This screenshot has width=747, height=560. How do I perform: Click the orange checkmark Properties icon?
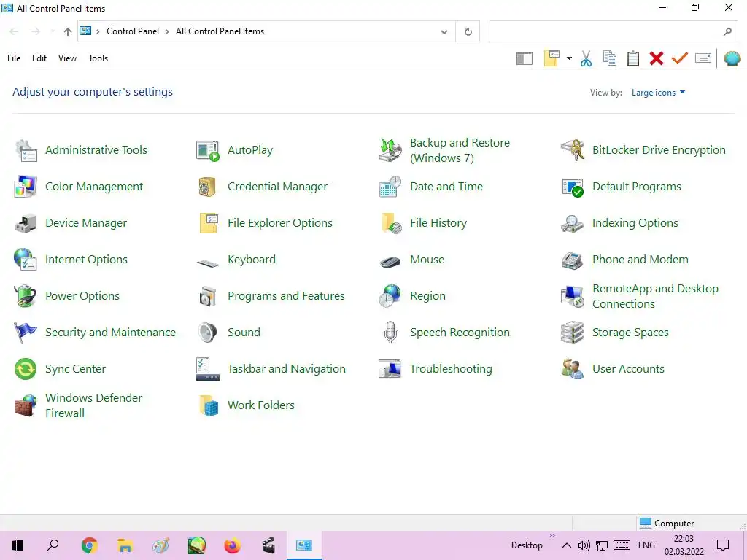[680, 58]
